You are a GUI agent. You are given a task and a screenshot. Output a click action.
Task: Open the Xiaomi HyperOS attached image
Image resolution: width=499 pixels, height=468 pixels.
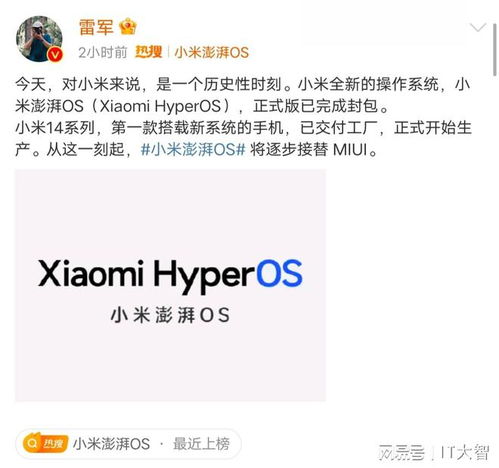pos(170,285)
